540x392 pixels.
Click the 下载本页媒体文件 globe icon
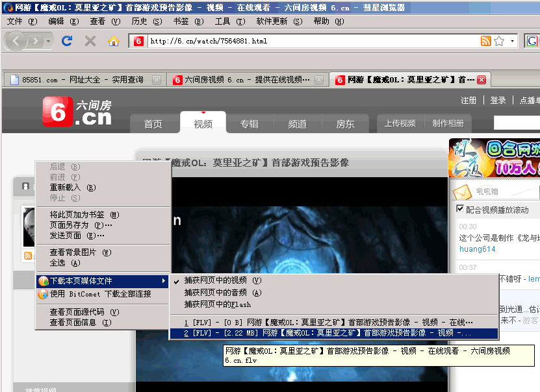44,281
